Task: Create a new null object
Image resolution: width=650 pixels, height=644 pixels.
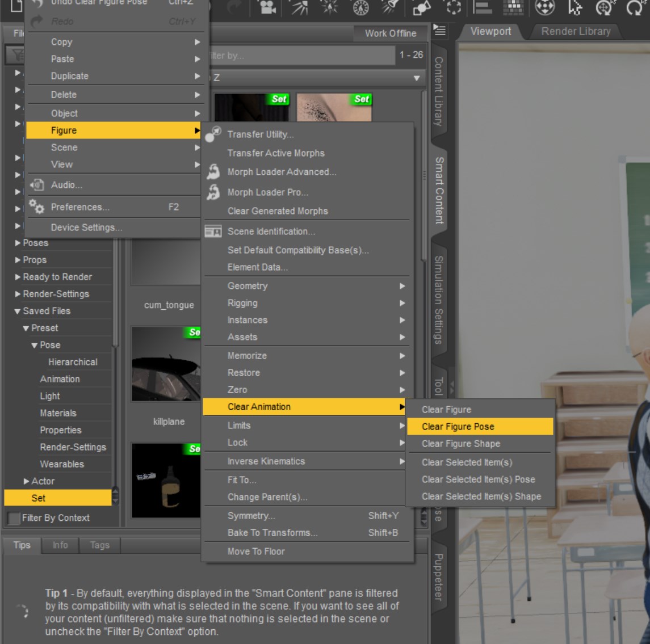Action: point(454,7)
